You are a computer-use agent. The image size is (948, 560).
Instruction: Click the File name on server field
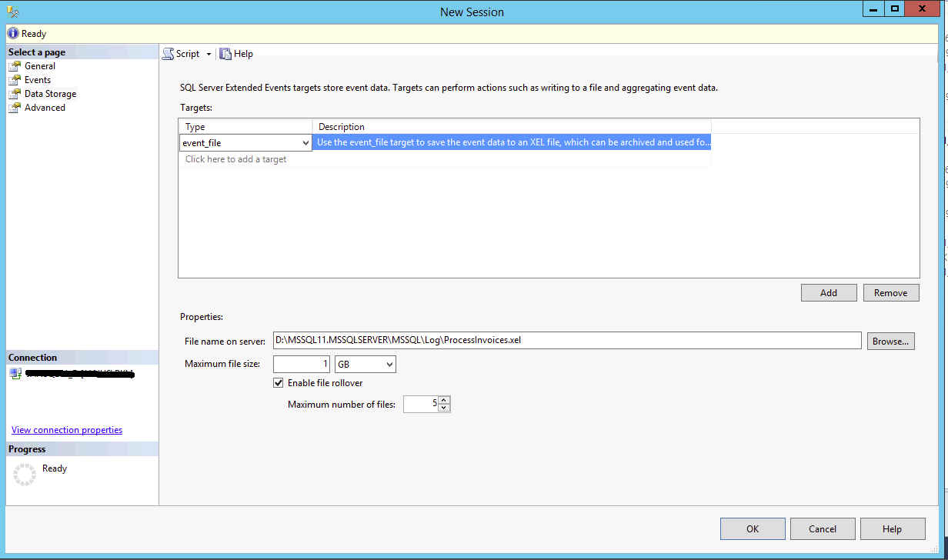[566, 341]
